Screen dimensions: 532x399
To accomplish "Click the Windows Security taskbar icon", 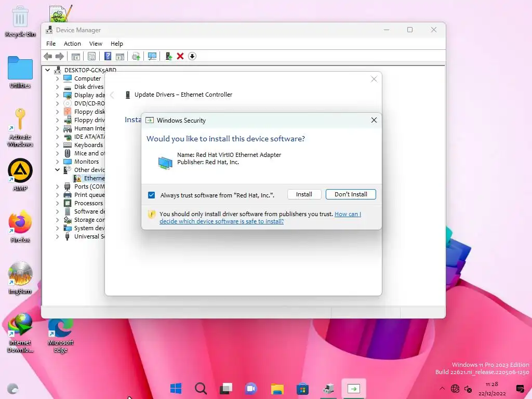I will click(x=353, y=389).
